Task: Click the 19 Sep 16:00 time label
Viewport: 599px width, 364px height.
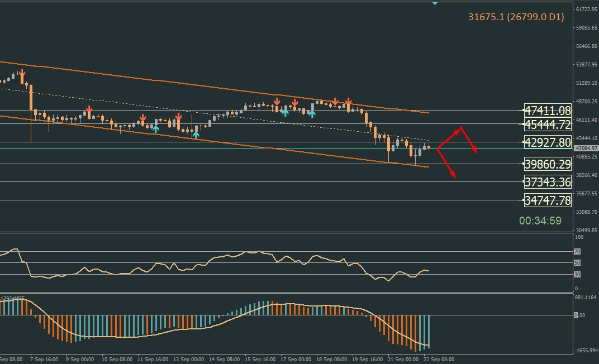Action: pos(368,359)
